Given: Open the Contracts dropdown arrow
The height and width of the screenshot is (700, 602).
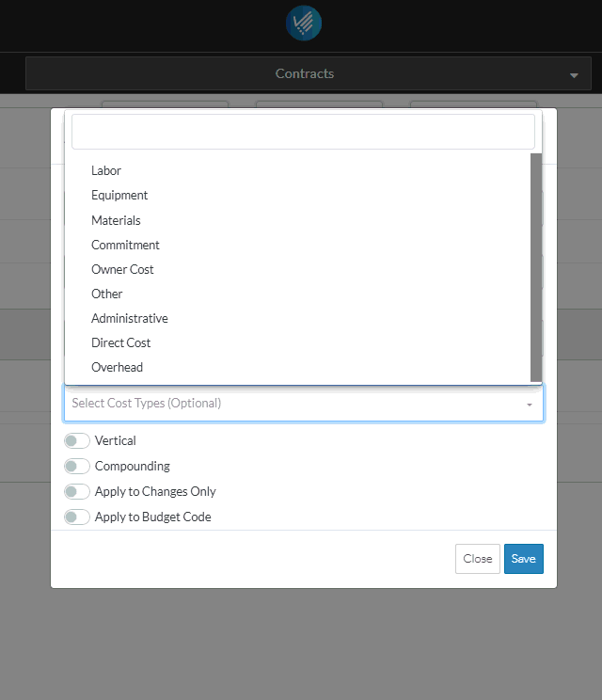Looking at the screenshot, I should click(573, 74).
